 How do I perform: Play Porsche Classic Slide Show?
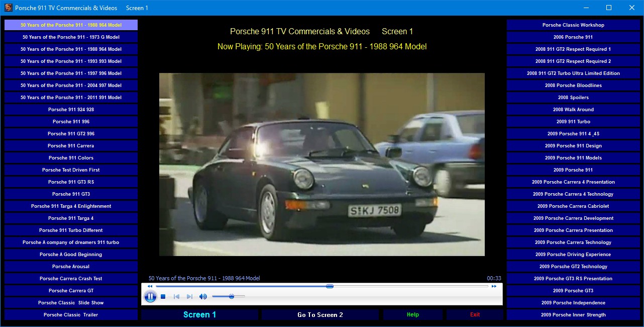[x=71, y=303]
